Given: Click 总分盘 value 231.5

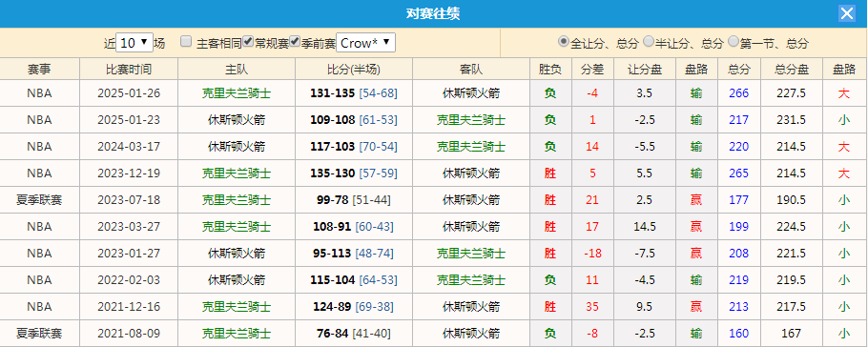Looking at the screenshot, I should 791,120.
